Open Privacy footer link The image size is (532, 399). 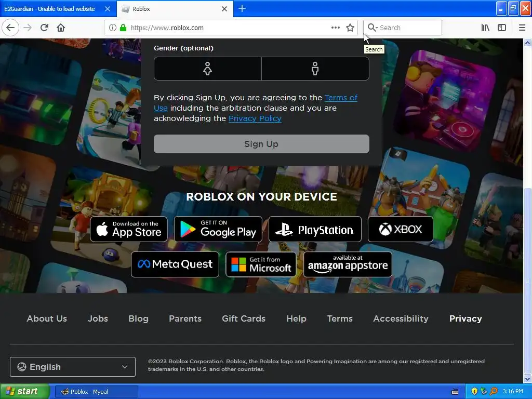pos(465,318)
